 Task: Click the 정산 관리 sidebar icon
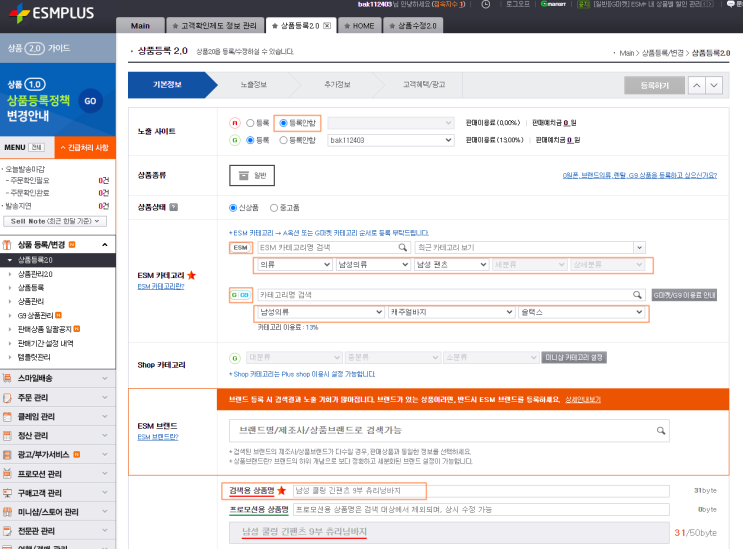7,435
